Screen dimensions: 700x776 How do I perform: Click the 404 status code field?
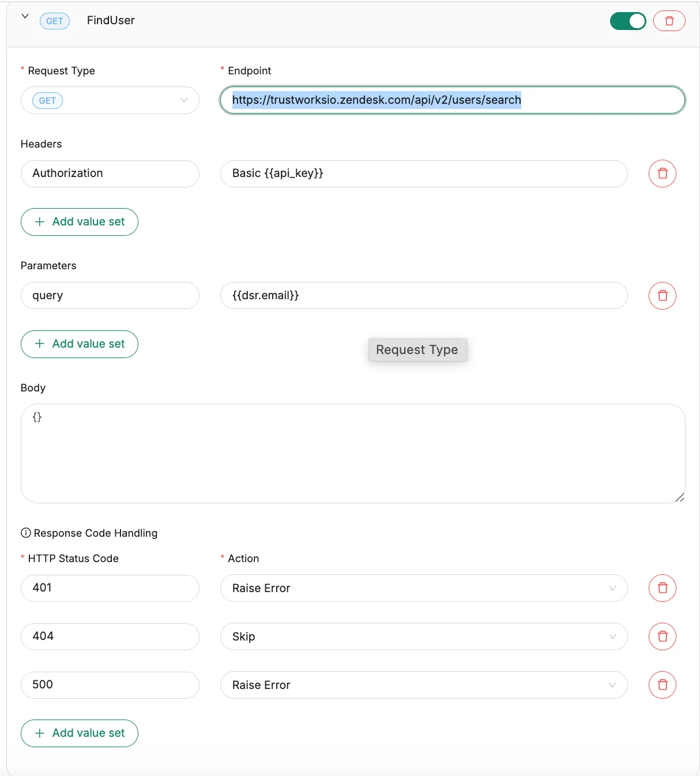(x=110, y=636)
